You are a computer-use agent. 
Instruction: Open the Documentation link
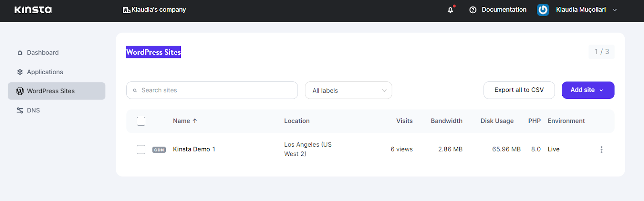coord(504,10)
